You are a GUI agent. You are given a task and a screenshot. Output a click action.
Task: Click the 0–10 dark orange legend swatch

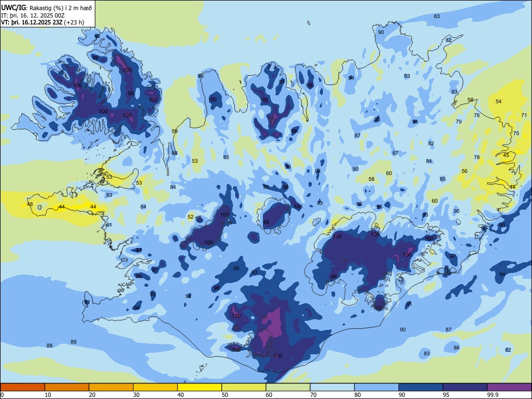tap(22, 387)
